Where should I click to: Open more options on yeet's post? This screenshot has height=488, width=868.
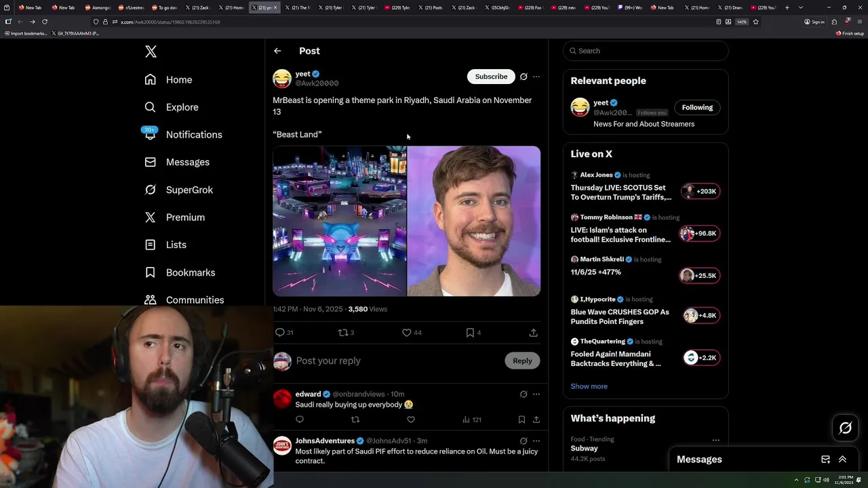[536, 77]
